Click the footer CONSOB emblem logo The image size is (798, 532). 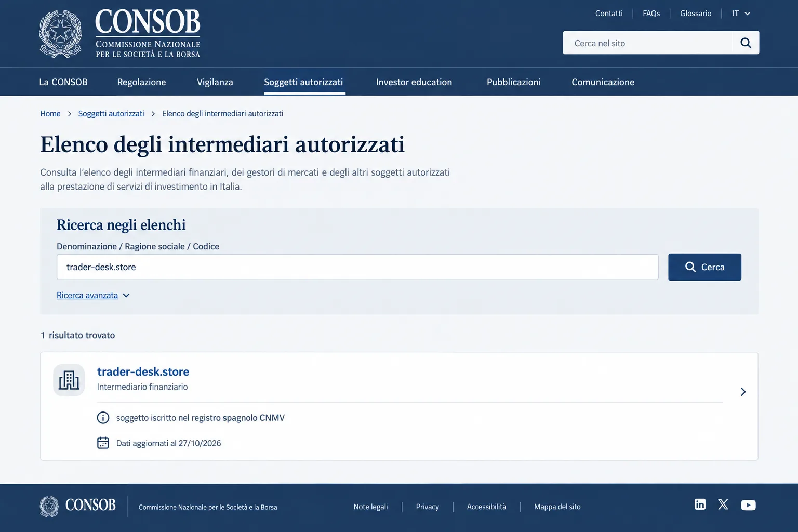pos(49,507)
